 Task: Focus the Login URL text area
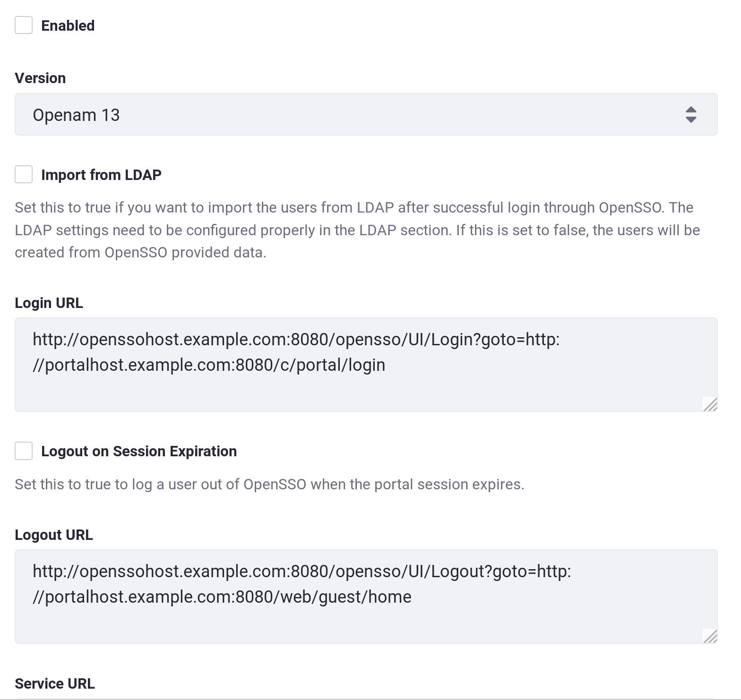pos(366,365)
